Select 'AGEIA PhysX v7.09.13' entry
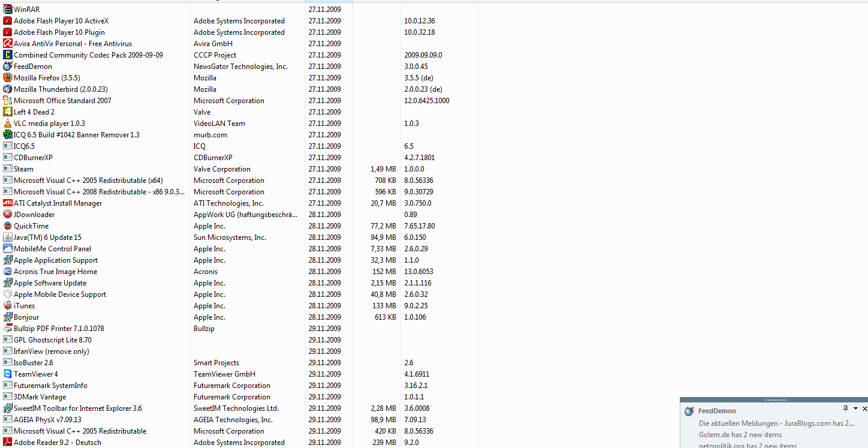 click(x=47, y=420)
